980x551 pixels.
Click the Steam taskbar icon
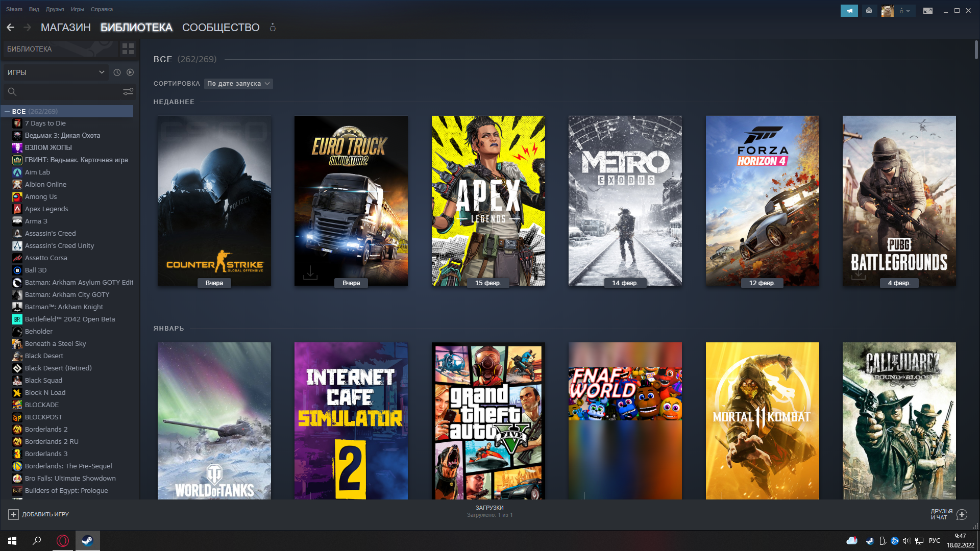(x=87, y=541)
